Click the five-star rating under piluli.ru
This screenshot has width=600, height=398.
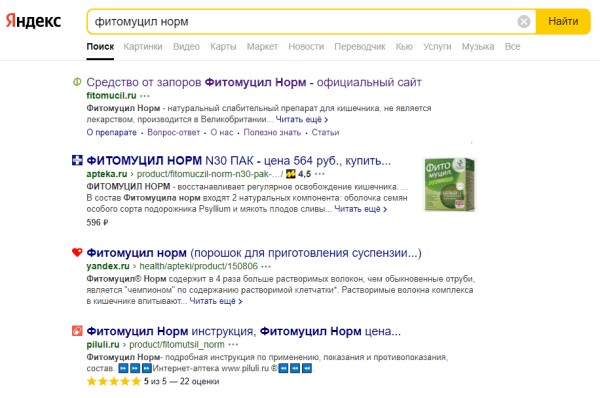pyautogui.click(x=114, y=382)
